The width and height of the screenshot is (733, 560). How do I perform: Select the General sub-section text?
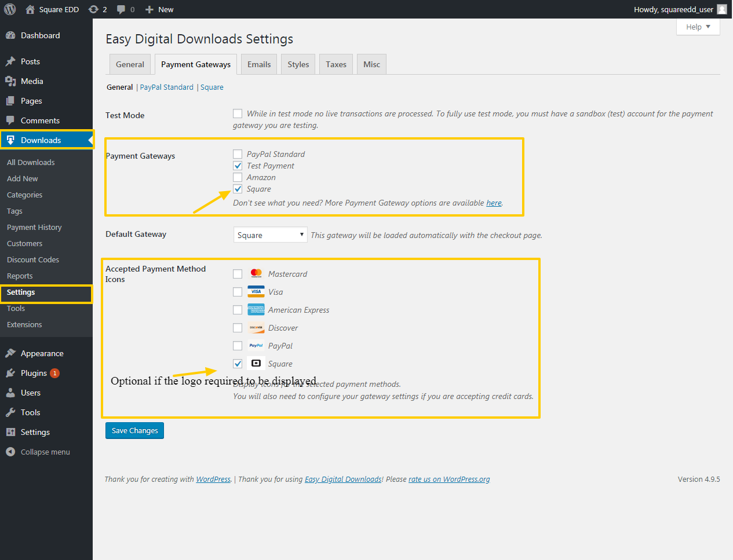tap(120, 87)
